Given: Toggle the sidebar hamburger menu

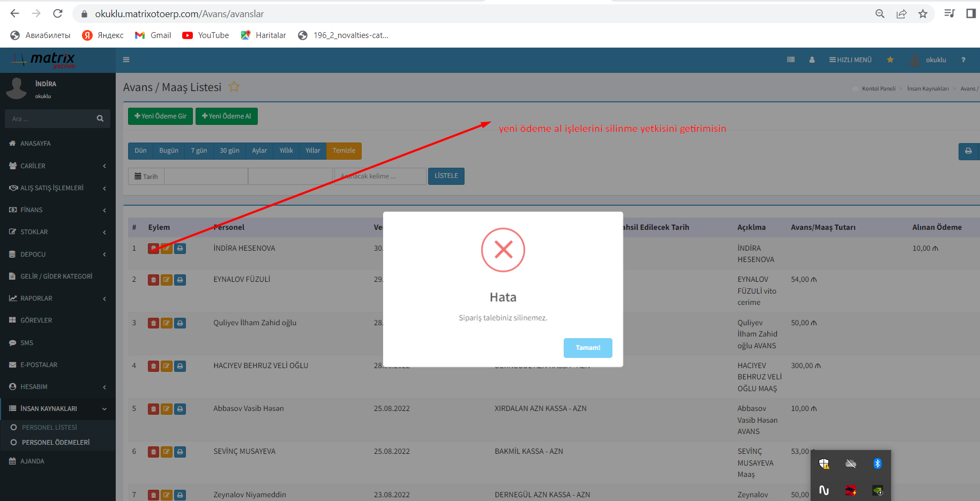Looking at the screenshot, I should click(x=126, y=60).
